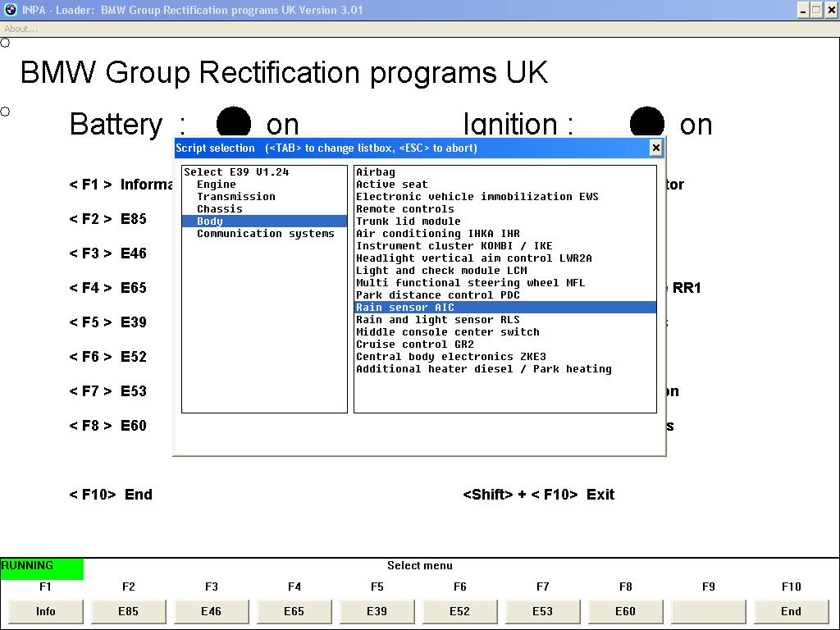This screenshot has width=840, height=630.
Task: Click the <F5> E39 menu line
Action: point(107,322)
